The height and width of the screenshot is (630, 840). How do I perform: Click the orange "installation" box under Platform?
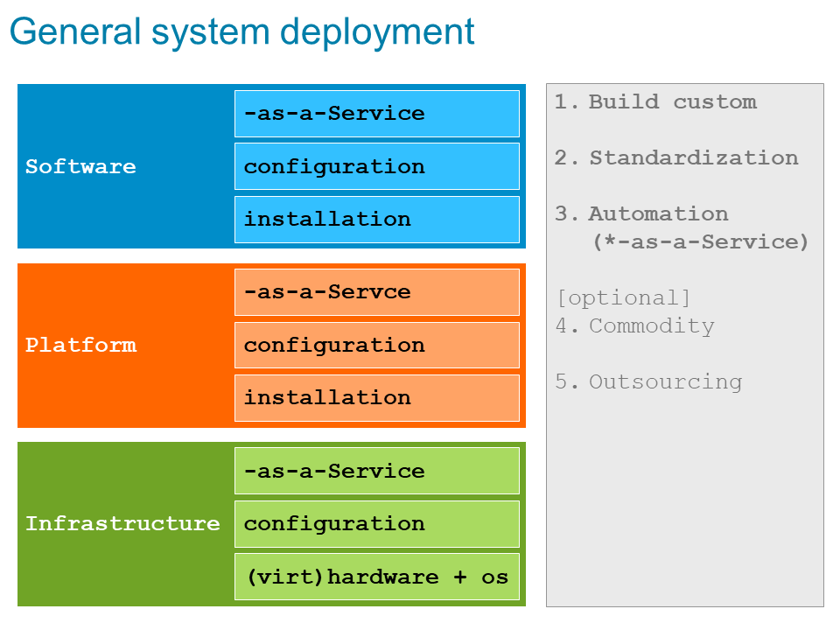click(x=376, y=397)
